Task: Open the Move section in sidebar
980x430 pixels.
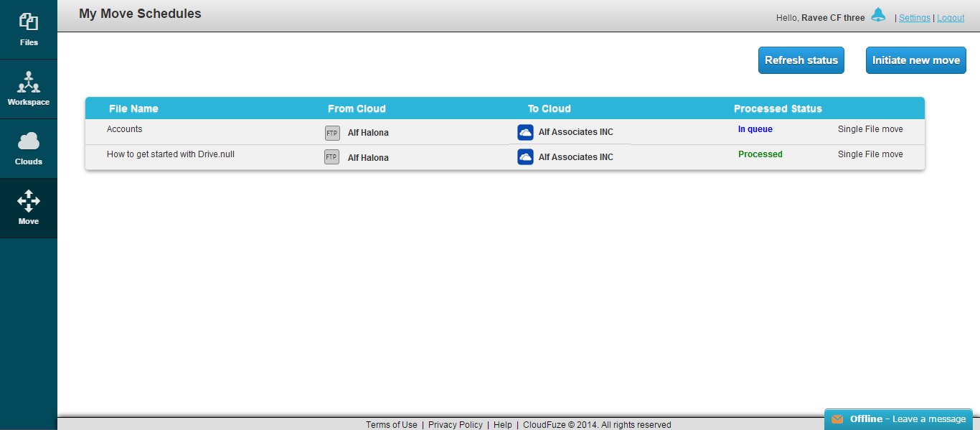Action: pos(29,208)
